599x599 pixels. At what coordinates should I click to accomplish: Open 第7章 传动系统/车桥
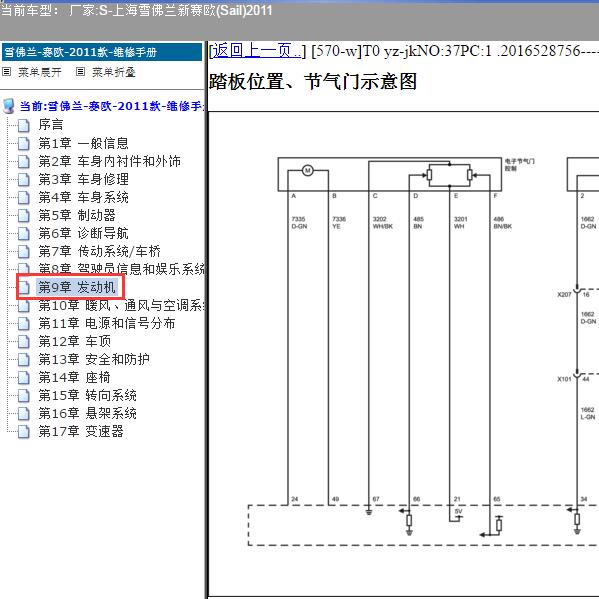[x=99, y=251]
